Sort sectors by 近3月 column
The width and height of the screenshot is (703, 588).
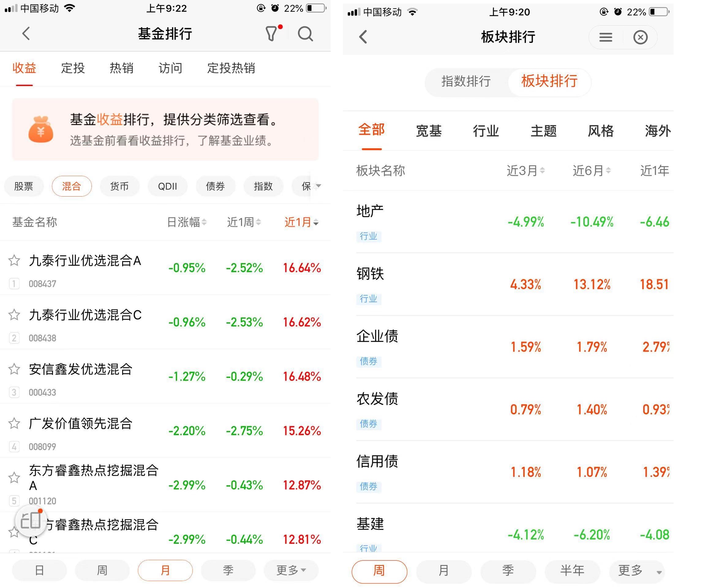[525, 171]
